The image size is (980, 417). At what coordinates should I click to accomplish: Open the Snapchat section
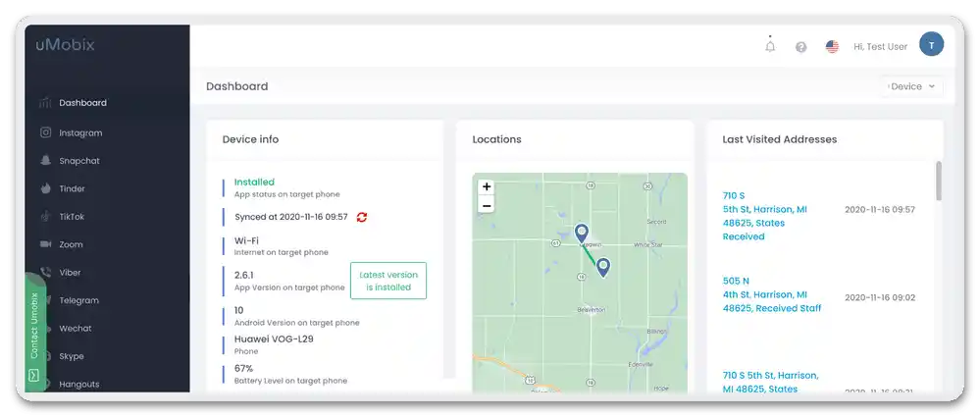pos(79,161)
